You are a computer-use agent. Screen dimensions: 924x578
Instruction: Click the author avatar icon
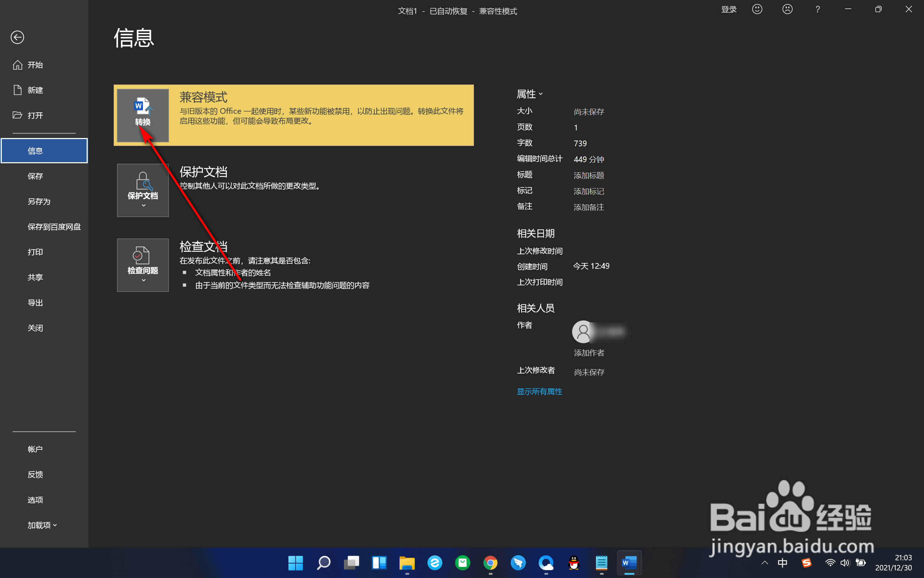(583, 331)
